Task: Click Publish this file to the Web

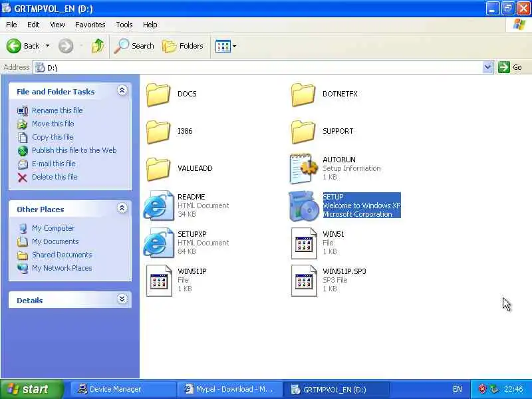Action: pyautogui.click(x=74, y=150)
